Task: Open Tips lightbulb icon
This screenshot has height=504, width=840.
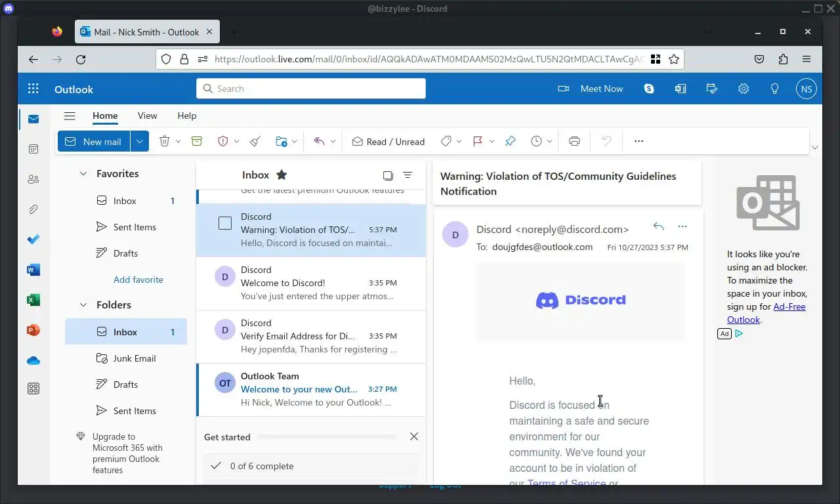Action: [x=775, y=89]
